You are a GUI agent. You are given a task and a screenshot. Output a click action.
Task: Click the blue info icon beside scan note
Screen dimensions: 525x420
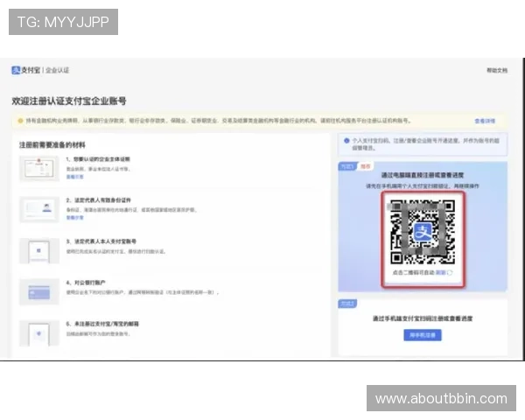[x=346, y=141]
